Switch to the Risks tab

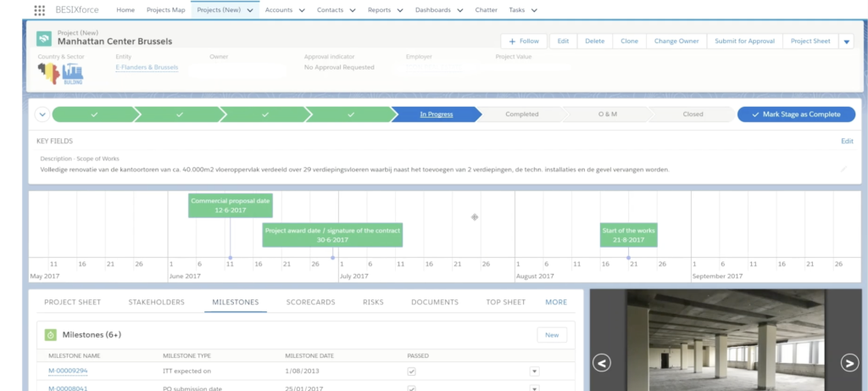pos(373,303)
